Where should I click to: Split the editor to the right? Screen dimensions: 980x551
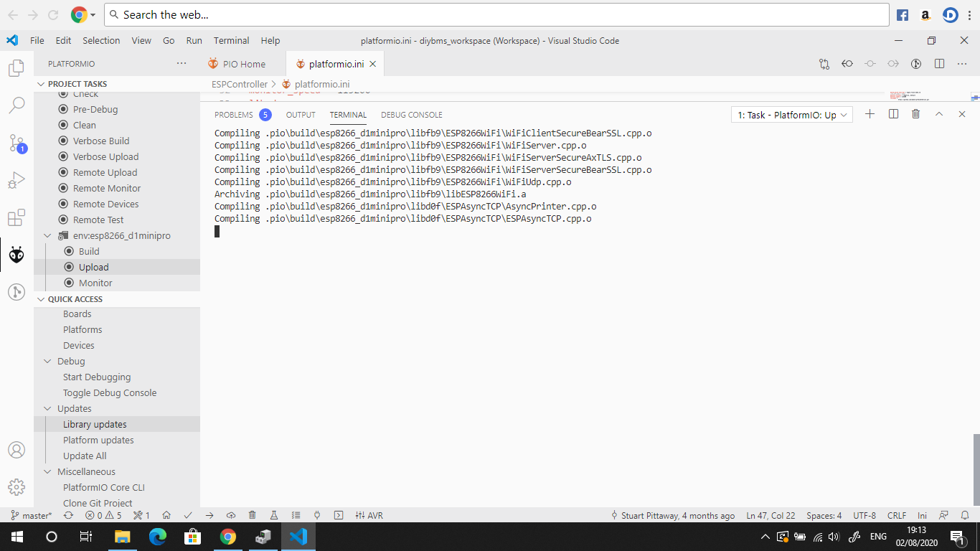tap(939, 64)
